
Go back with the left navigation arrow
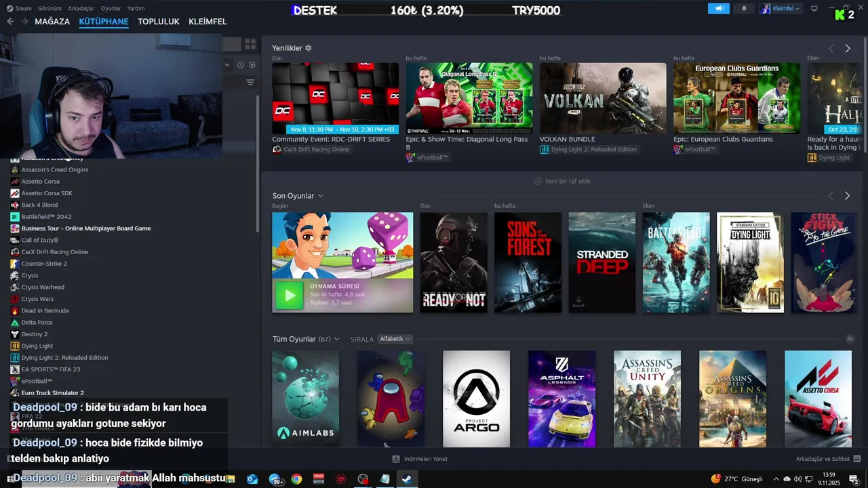(x=10, y=22)
